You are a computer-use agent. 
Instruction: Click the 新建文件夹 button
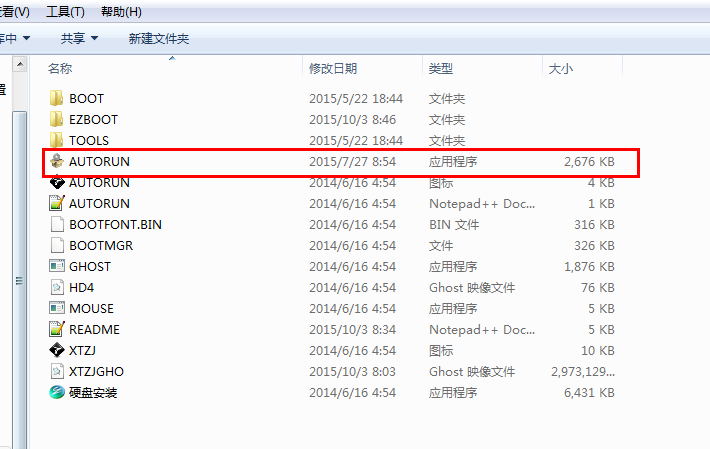159,38
